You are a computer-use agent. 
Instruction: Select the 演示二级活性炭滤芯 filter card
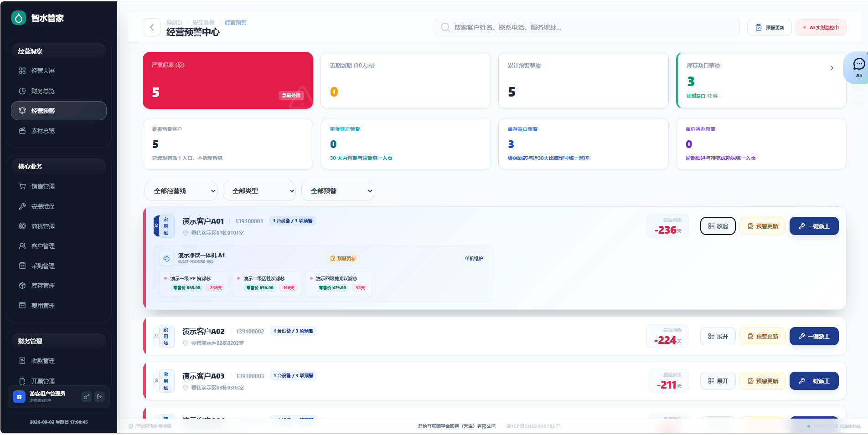coord(267,283)
